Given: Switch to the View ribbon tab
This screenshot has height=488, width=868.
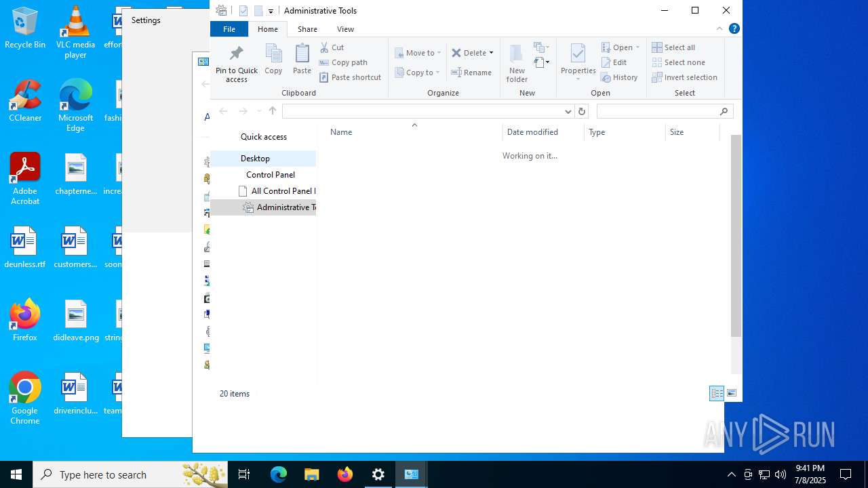Looking at the screenshot, I should coord(346,29).
